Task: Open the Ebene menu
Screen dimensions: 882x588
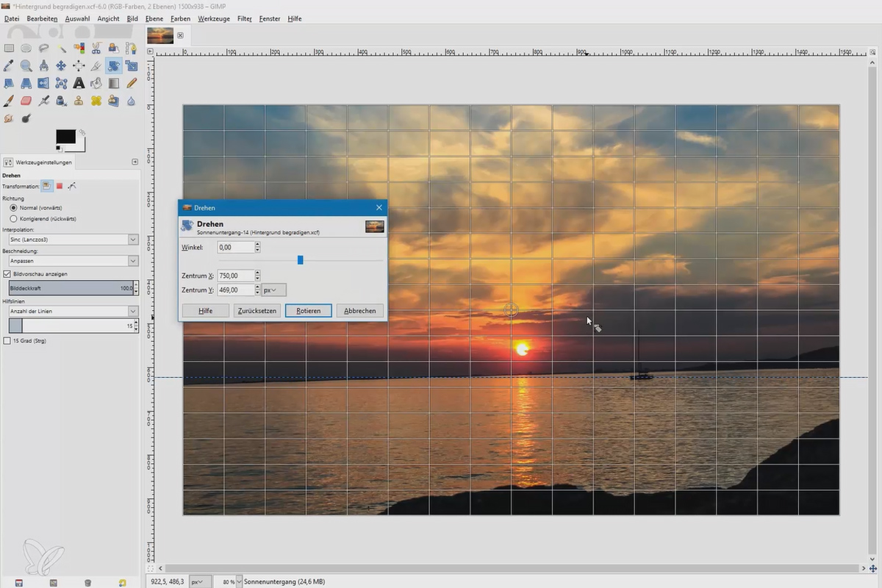Action: (154, 18)
